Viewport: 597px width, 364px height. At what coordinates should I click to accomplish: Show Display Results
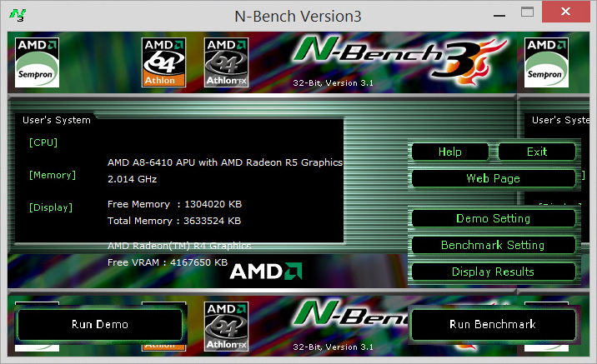pos(494,272)
